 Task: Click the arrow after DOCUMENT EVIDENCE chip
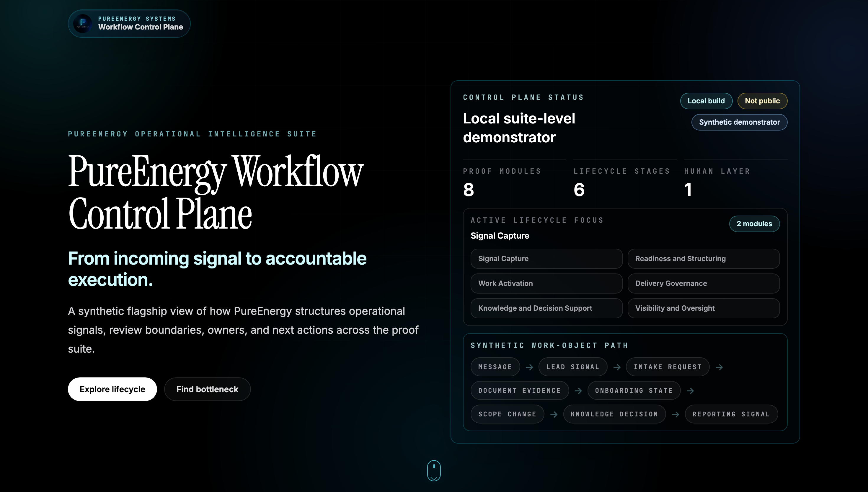pos(578,391)
